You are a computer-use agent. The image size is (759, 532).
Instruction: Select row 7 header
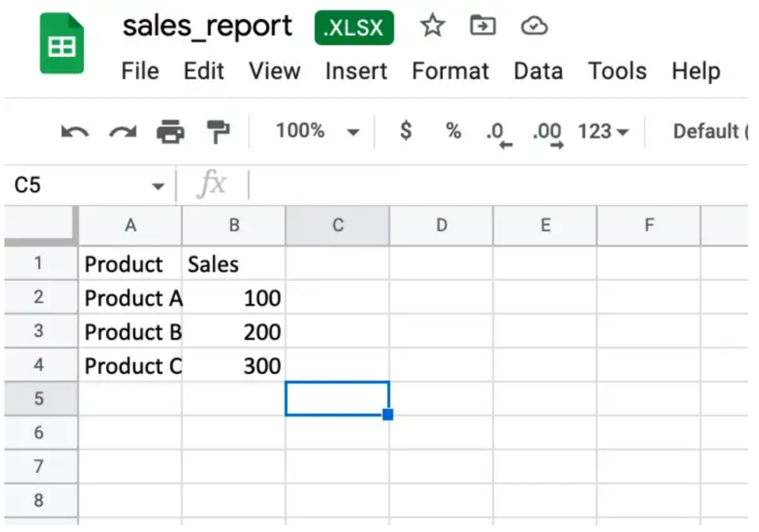(41, 467)
